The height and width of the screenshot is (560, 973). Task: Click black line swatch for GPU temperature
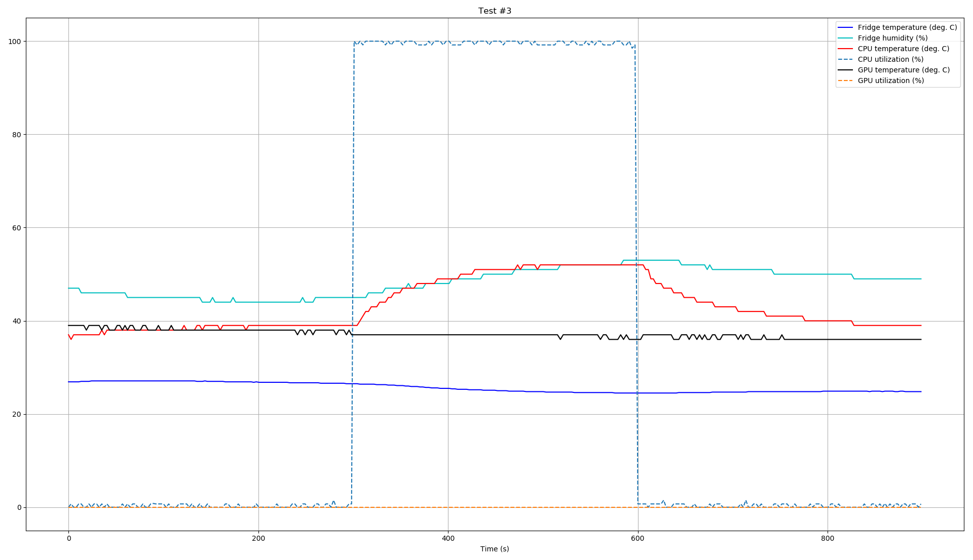(x=845, y=70)
